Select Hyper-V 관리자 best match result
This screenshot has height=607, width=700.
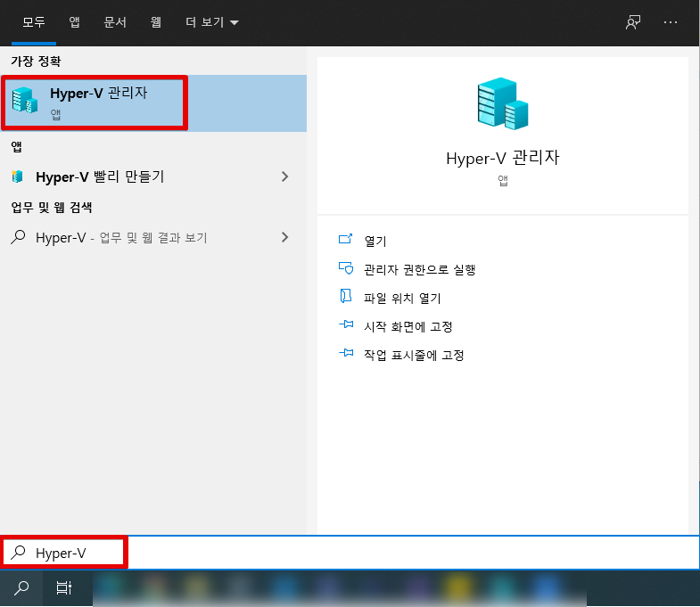coord(153,103)
